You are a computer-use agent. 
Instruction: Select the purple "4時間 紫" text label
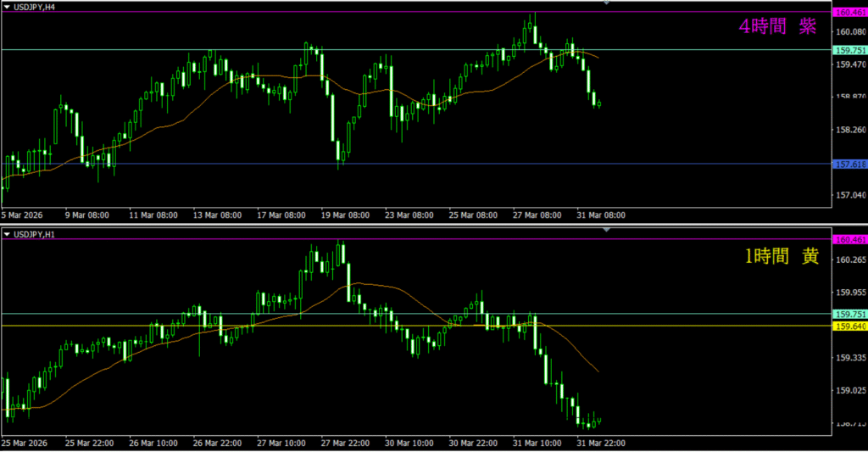(777, 27)
